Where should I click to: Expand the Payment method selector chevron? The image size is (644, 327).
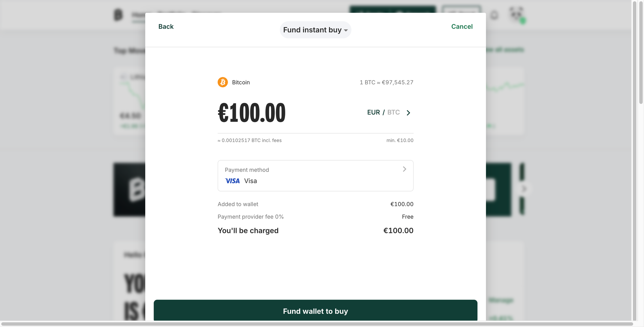pyautogui.click(x=404, y=169)
